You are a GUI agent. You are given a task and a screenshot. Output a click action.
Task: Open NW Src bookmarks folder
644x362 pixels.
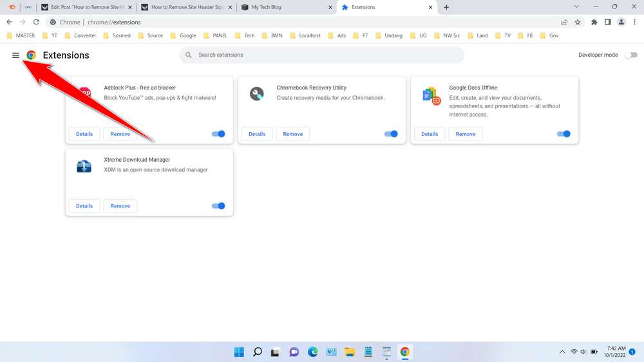[x=448, y=35]
